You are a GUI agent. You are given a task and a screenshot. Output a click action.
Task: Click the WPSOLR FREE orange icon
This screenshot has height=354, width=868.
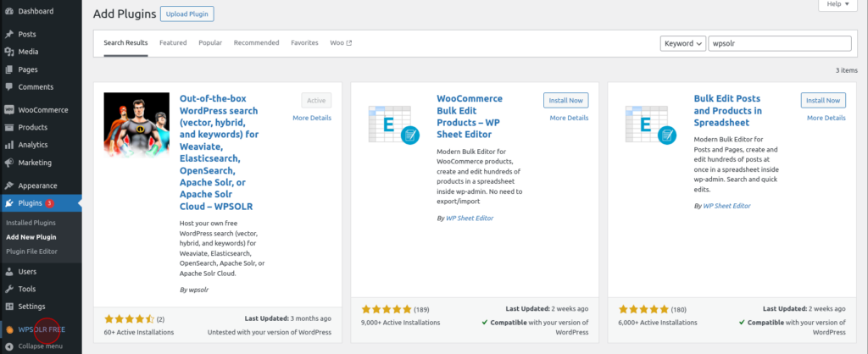click(8, 329)
